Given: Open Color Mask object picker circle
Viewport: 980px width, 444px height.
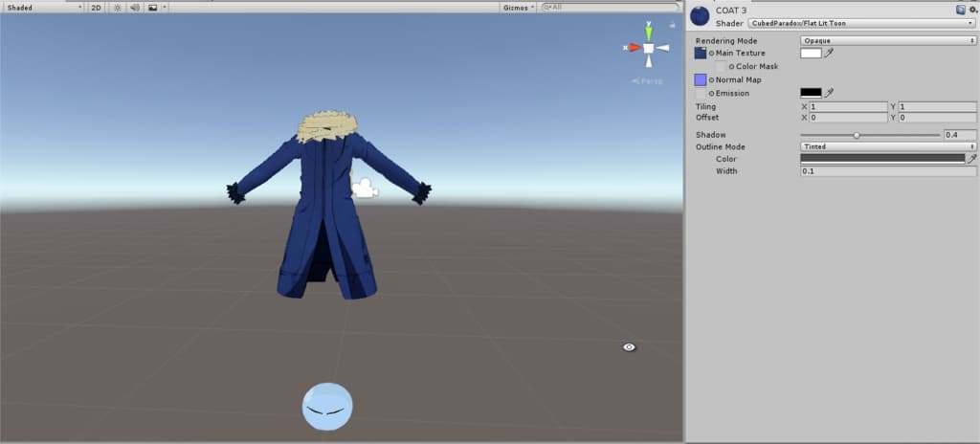Looking at the screenshot, I should tap(731, 66).
